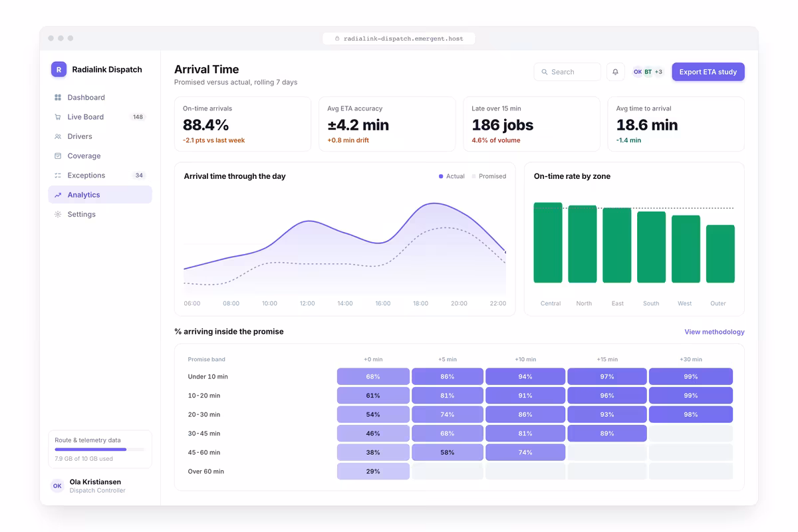798x532 pixels.
Task: Click the East zone bar
Action: coord(617,245)
